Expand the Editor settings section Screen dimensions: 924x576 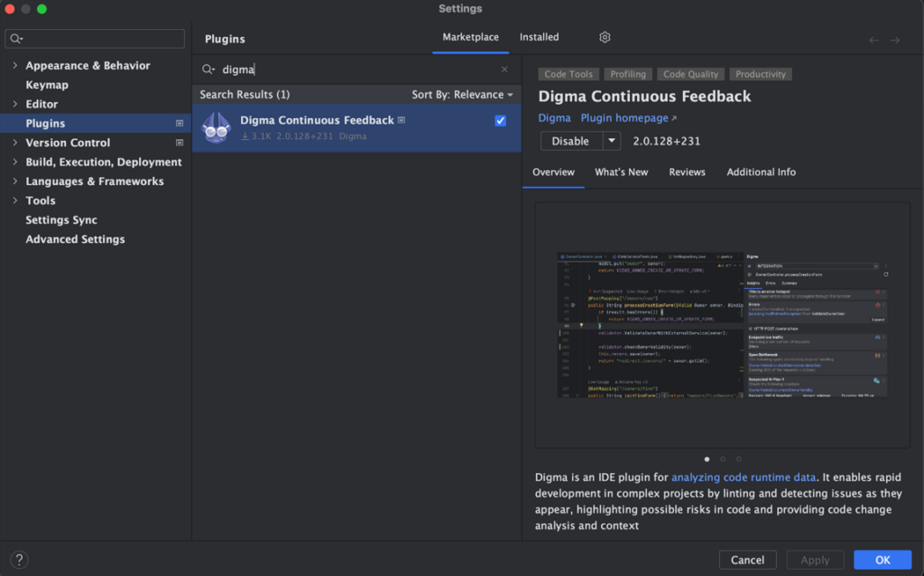(x=14, y=104)
